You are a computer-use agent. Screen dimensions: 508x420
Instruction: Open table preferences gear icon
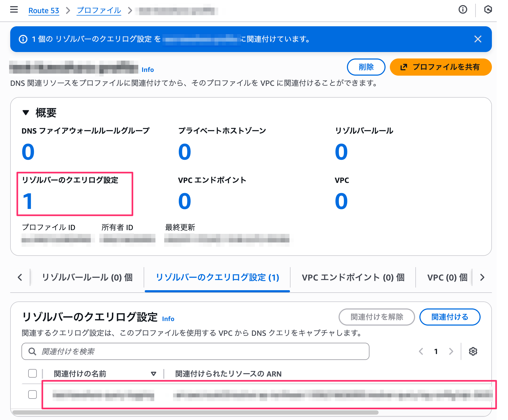(x=473, y=351)
